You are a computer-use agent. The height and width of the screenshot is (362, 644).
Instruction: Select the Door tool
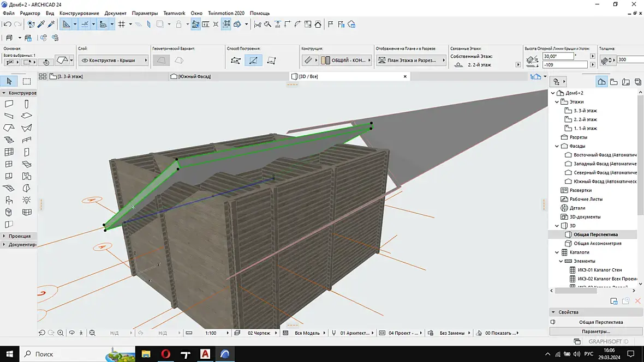point(26,152)
